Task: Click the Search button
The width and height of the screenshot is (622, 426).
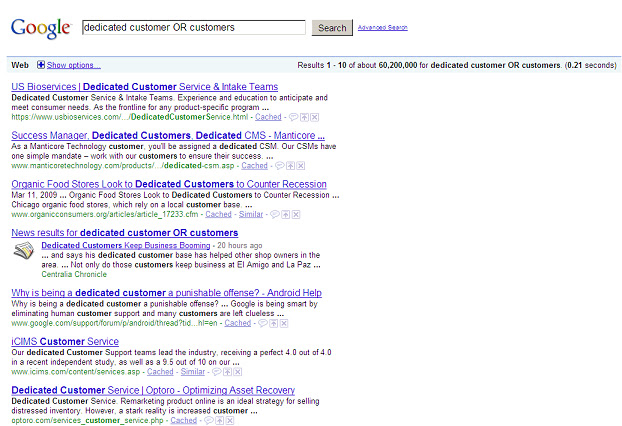Action: coord(332,28)
